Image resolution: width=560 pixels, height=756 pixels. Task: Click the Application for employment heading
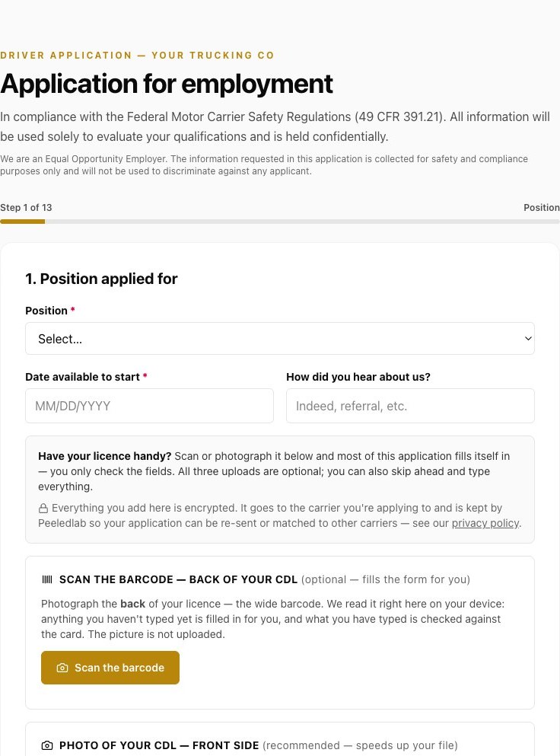coord(167,84)
